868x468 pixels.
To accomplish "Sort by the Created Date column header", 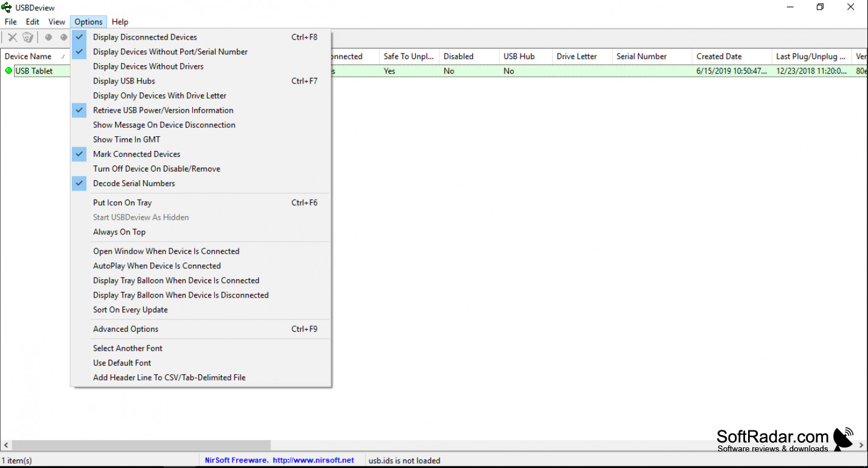I will 732,56.
